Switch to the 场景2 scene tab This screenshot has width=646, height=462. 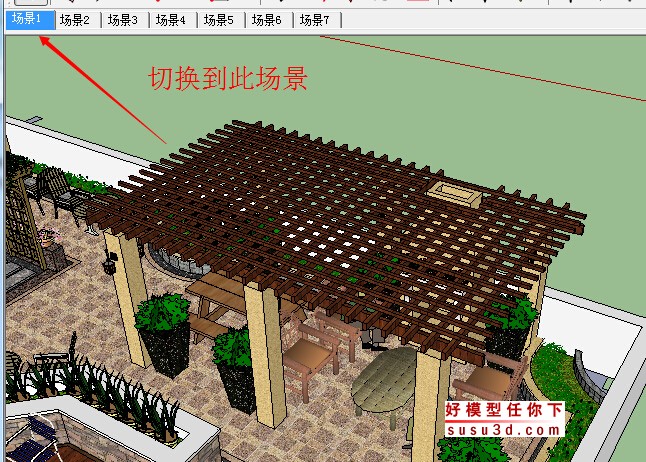[78, 20]
